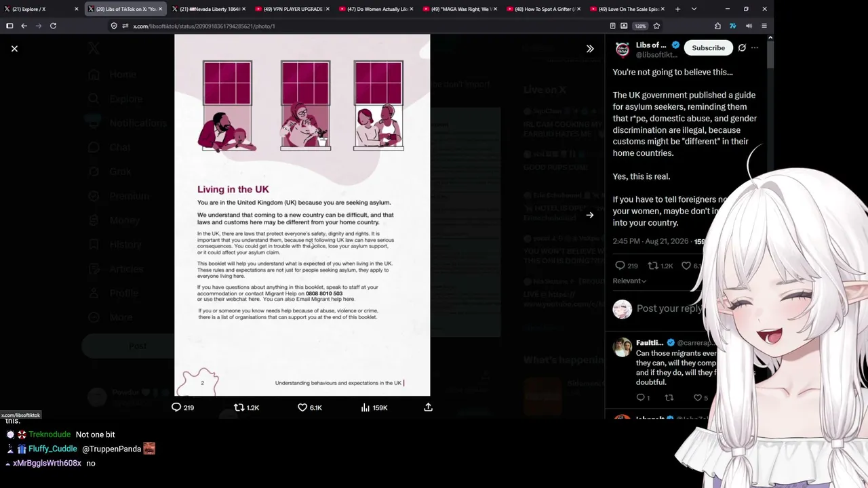Like the photo showing 6.1K hearts
Viewport: 868px width, 488px height.
[x=310, y=407]
